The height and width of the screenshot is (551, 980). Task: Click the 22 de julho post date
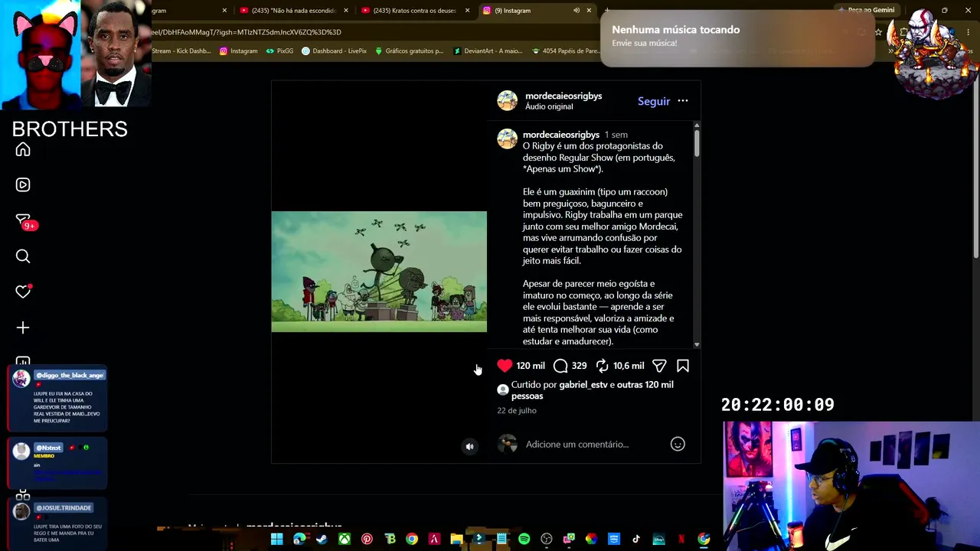point(517,410)
